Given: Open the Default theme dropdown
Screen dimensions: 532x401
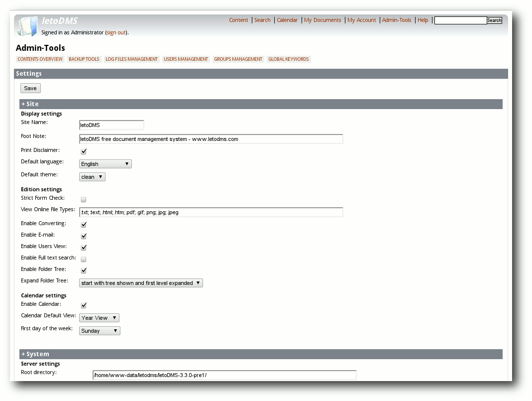Looking at the screenshot, I should click(x=92, y=177).
